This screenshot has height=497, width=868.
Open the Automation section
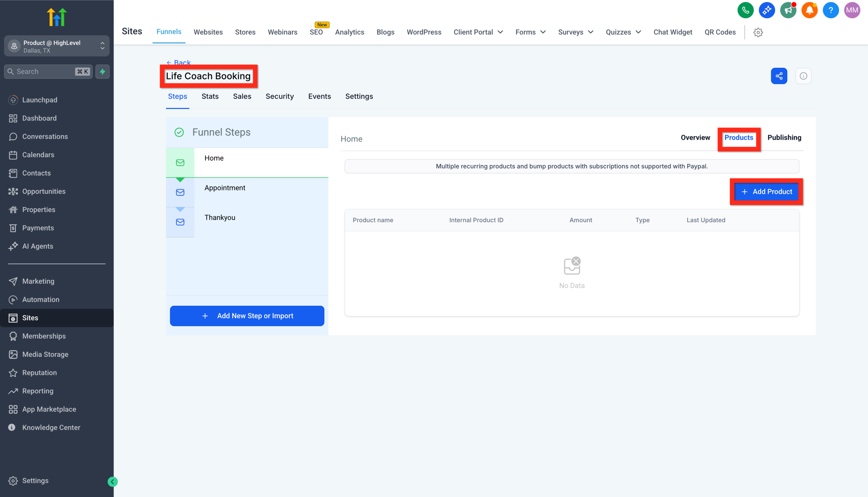click(13, 299)
